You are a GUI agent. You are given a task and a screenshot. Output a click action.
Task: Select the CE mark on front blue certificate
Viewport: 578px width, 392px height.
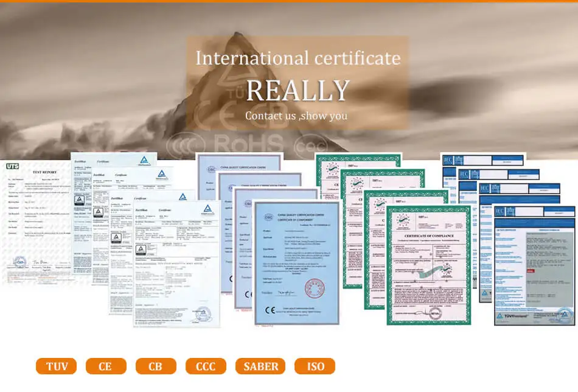point(270,310)
